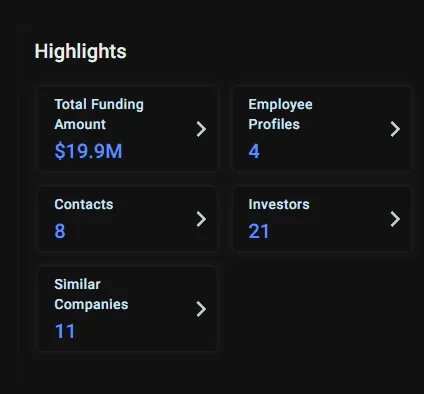The width and height of the screenshot is (424, 394).
Task: Open the Similar Companies label
Action: click(x=91, y=294)
